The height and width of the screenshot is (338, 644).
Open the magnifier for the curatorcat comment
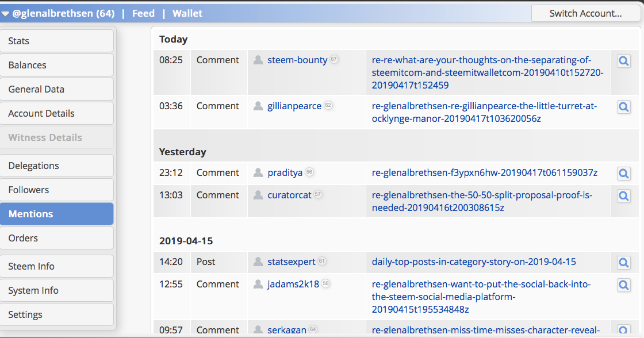tap(623, 197)
